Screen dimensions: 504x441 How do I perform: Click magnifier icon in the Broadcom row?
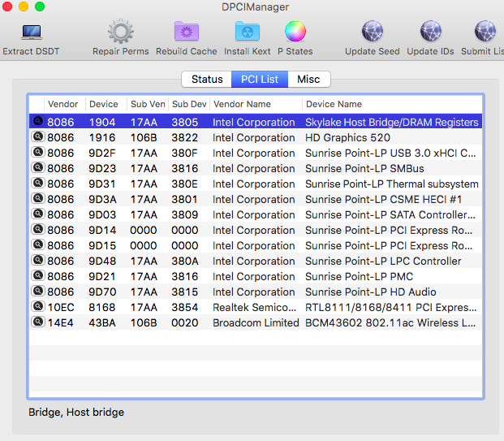(x=37, y=322)
